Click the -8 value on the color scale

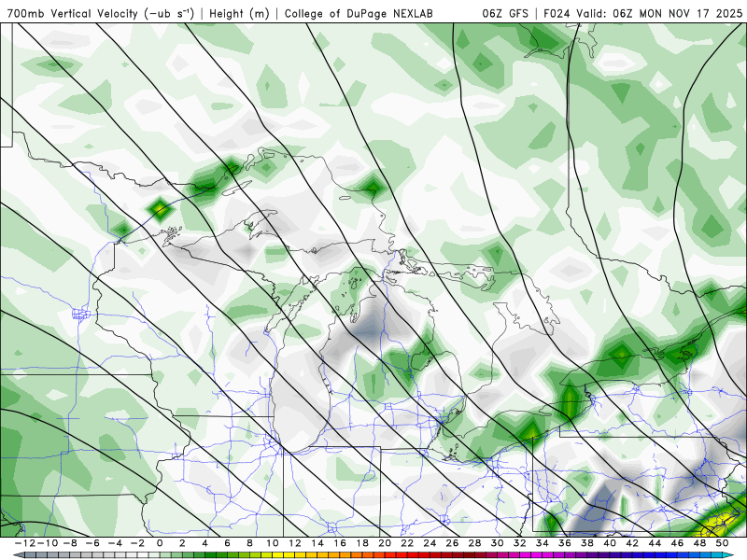(69, 543)
